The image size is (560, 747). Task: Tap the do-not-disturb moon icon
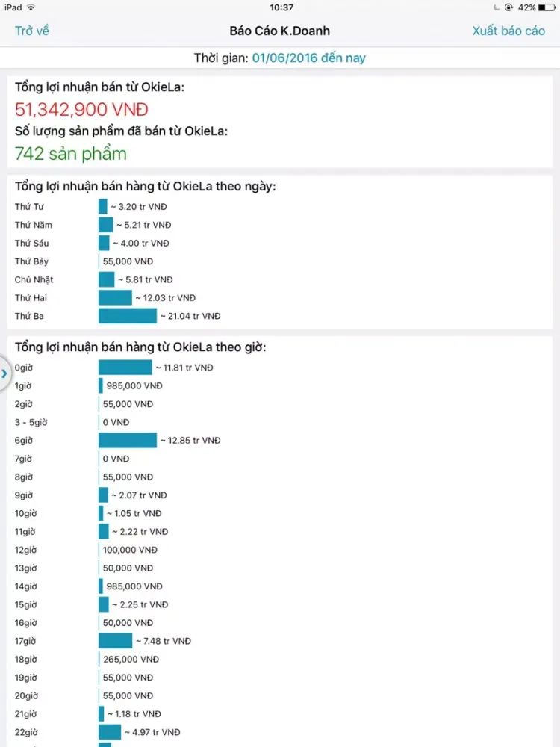coord(497,7)
